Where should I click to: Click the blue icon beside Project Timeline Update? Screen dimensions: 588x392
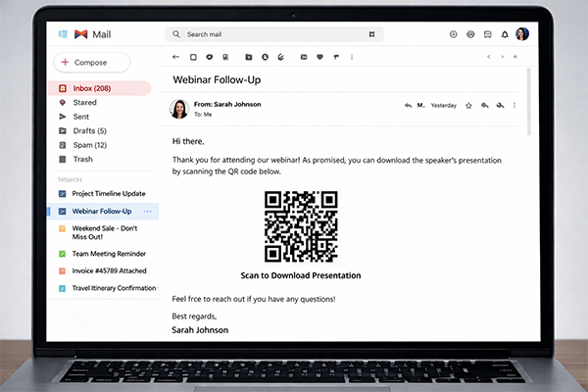[63, 194]
